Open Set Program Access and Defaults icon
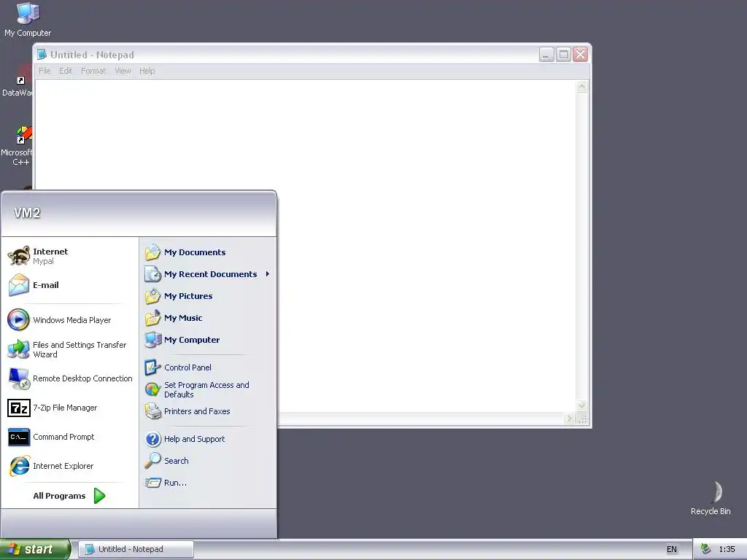 point(153,389)
